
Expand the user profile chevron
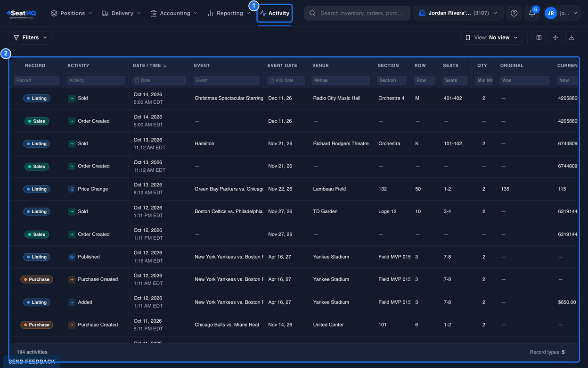coord(575,13)
